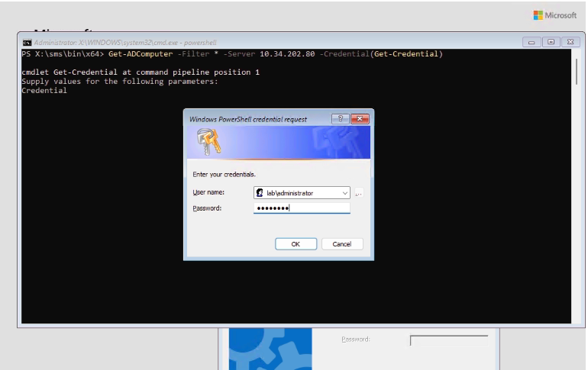Click the Password field in credential dialog
Screen dimensions: 588x370
point(302,208)
